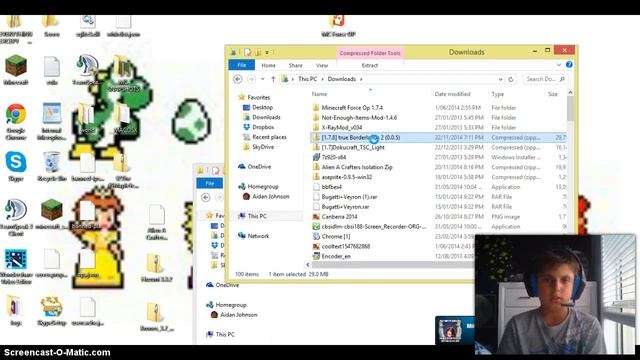The image size is (640, 360).
Task: Click the vertical scrollbar in file list
Action: click(x=570, y=109)
